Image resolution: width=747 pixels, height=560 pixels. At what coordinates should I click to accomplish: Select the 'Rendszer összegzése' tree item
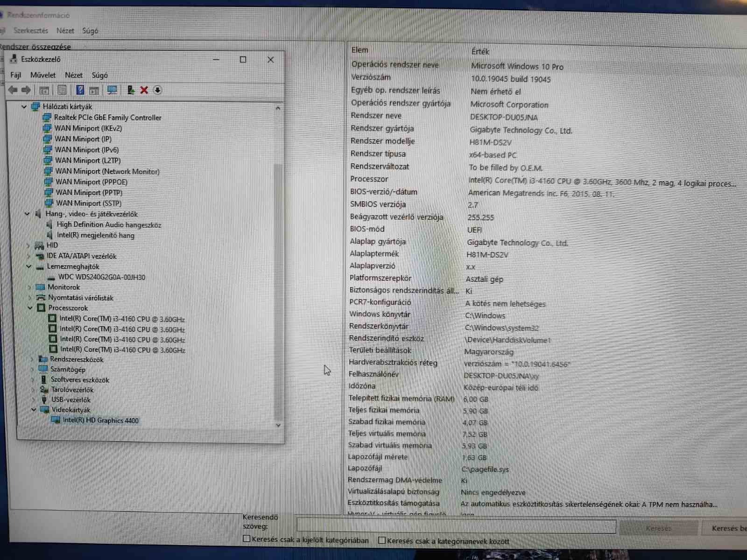coord(35,47)
